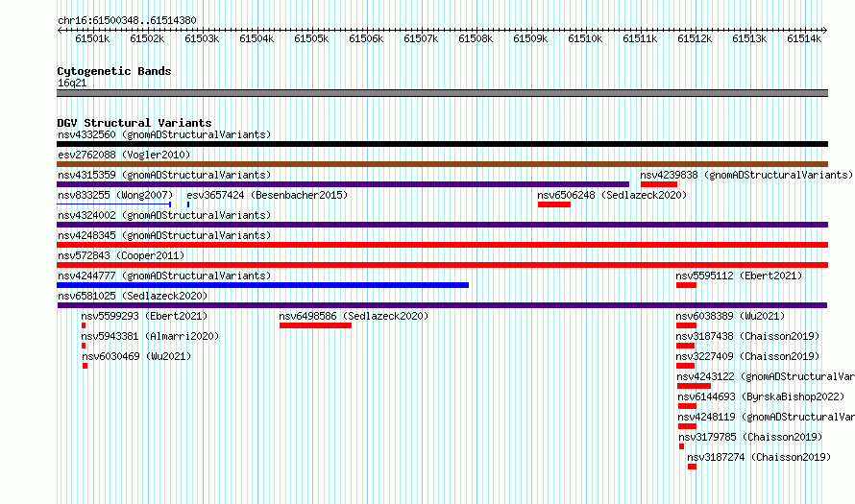Click red bar under nsv5595112
Screen dimensions: 855x504
(686, 285)
